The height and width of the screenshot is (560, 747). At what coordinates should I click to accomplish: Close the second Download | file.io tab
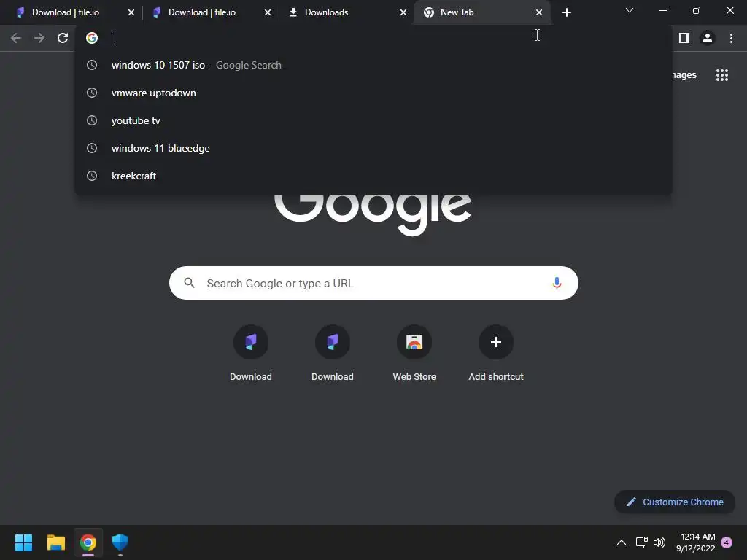click(267, 12)
